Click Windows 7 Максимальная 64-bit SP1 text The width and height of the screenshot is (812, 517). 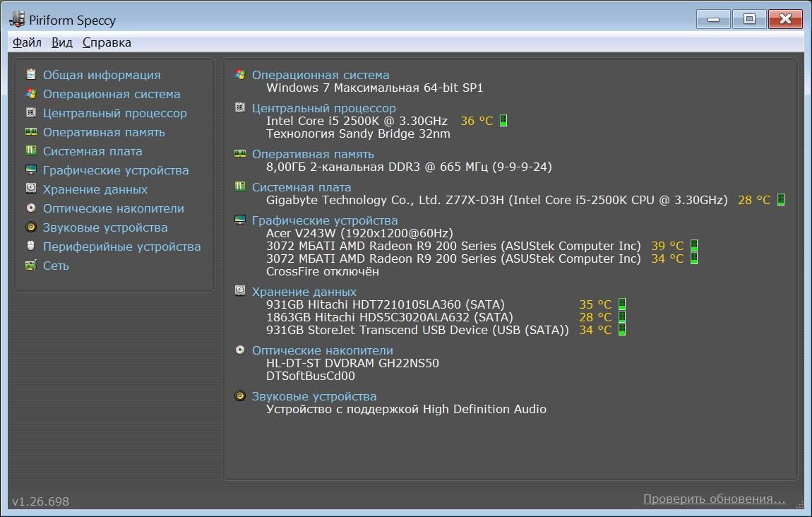click(374, 88)
